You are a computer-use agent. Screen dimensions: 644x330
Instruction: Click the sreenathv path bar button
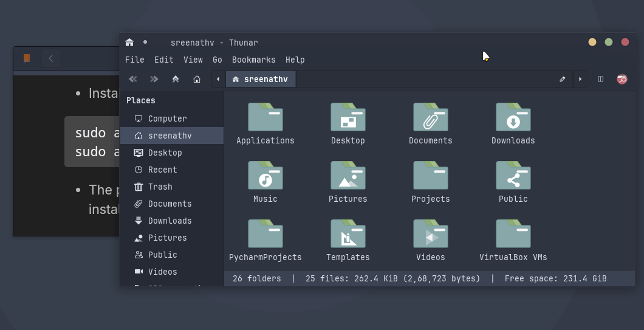point(261,79)
